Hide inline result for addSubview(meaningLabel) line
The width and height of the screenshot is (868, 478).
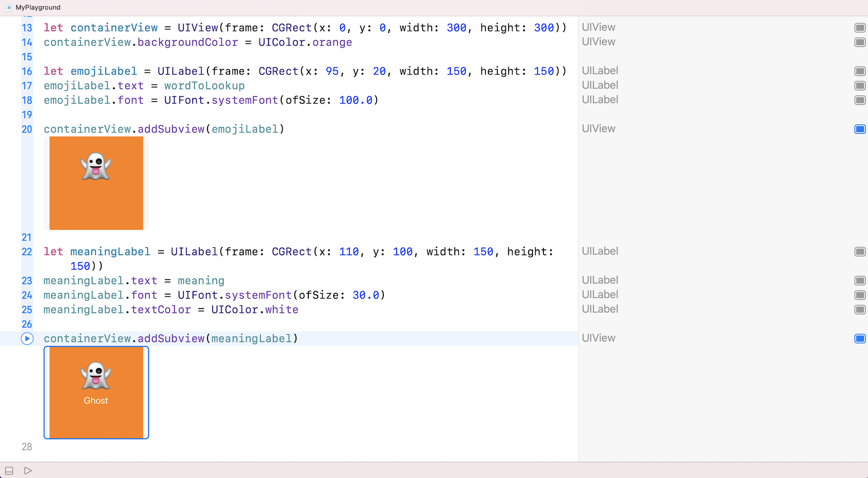tap(859, 338)
